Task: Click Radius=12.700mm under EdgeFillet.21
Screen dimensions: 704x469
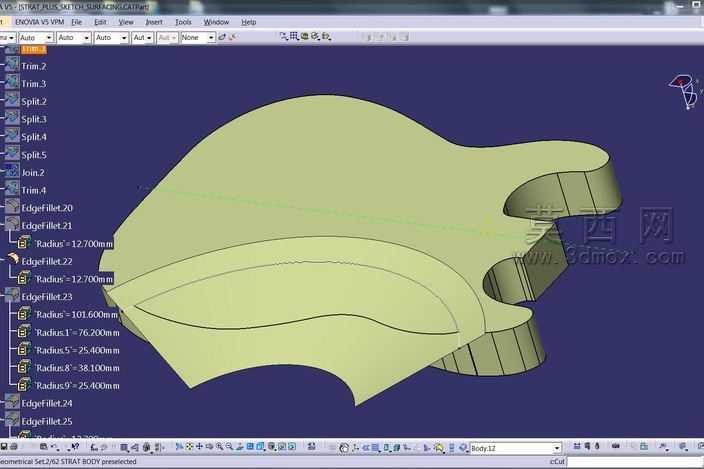Action: pyautogui.click(x=74, y=244)
